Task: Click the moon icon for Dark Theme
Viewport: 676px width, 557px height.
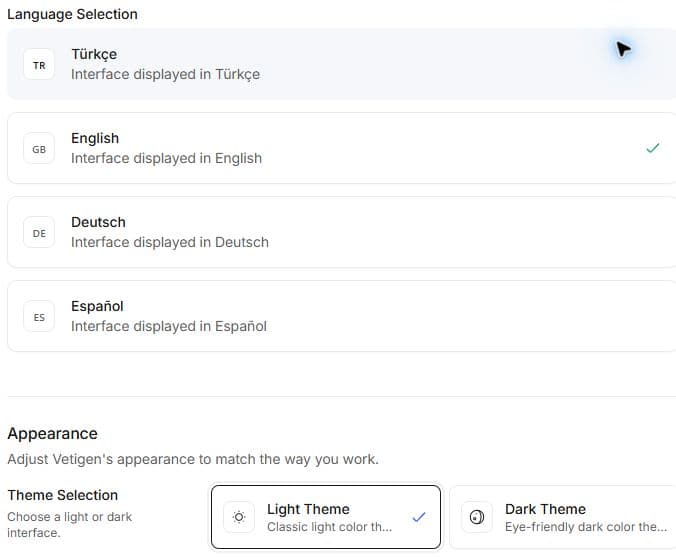Action: coord(477,517)
